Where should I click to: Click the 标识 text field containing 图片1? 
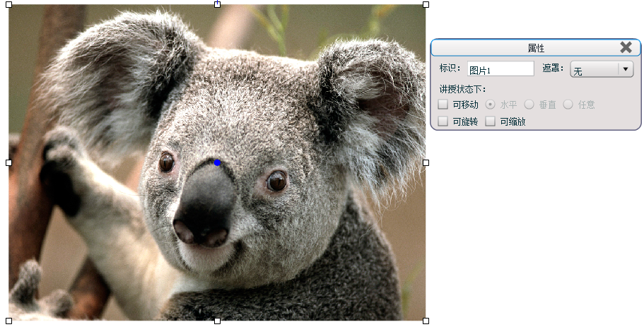[x=500, y=69]
